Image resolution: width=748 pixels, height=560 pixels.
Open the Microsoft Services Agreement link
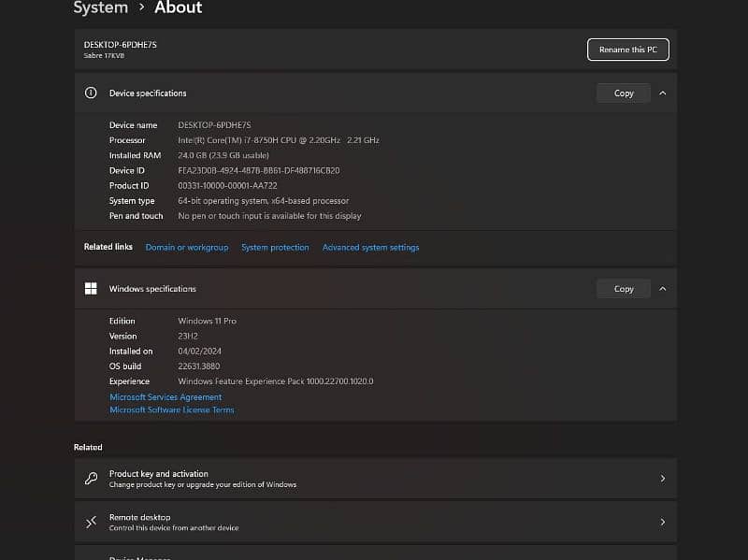(x=165, y=397)
